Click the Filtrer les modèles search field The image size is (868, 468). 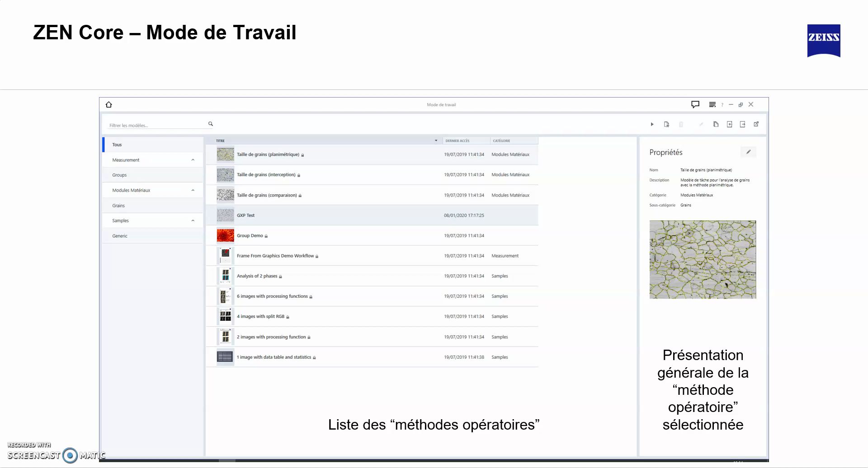pyautogui.click(x=156, y=125)
